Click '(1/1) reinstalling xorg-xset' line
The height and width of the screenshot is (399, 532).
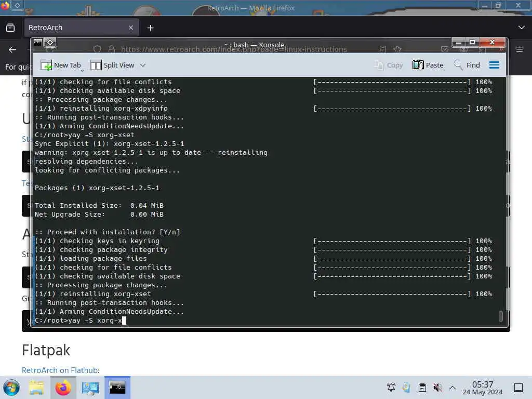(92, 294)
